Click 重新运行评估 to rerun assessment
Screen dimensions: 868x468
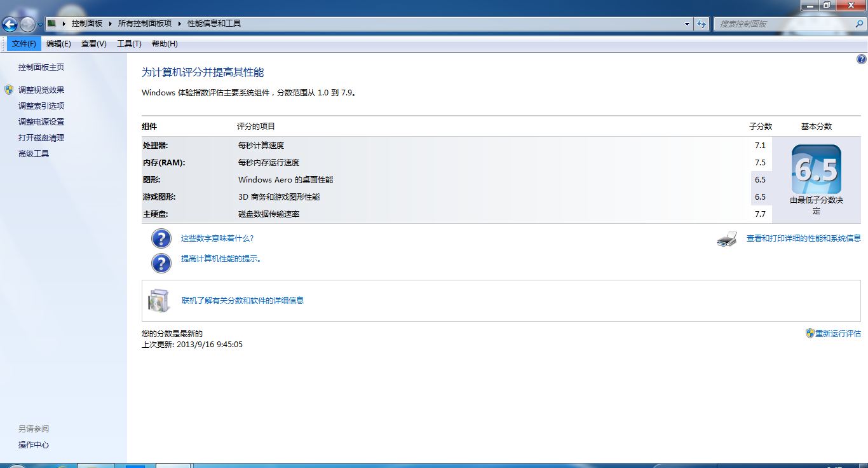[838, 333]
